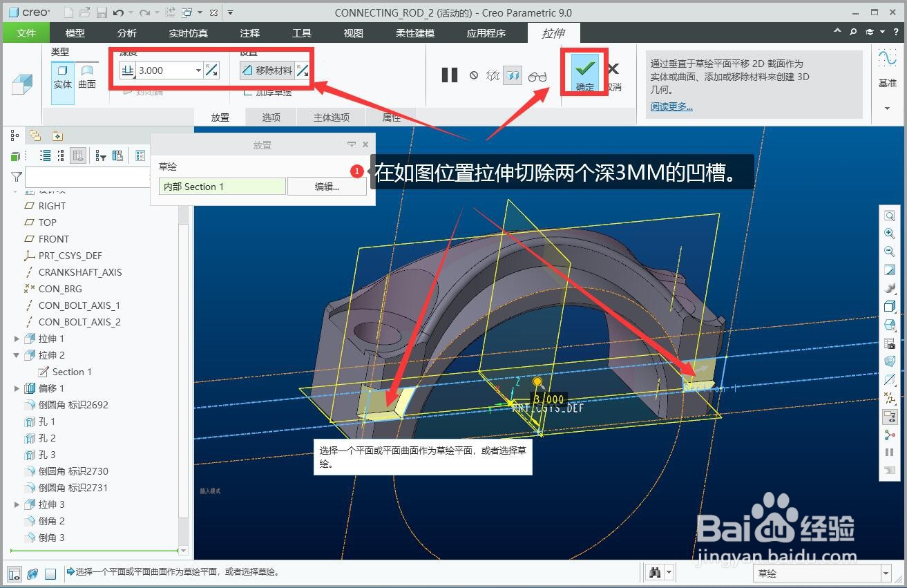Toggle the unattached preview icon
The width and height of the screenshot is (907, 588).
coord(493,75)
